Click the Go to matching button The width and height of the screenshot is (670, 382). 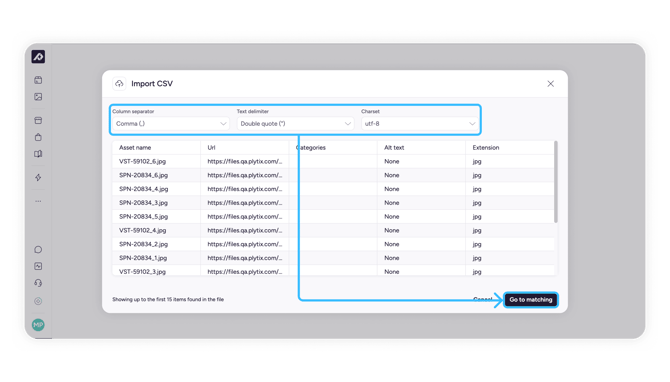tap(531, 300)
